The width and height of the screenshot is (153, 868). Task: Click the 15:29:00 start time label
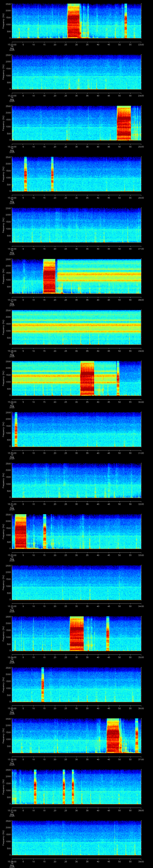12,402
